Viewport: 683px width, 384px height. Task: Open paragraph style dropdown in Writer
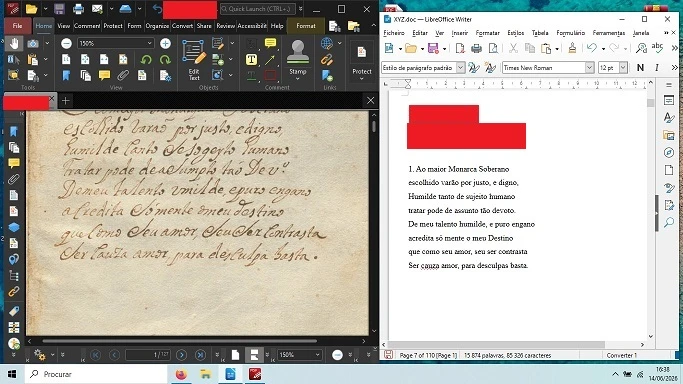pos(460,67)
